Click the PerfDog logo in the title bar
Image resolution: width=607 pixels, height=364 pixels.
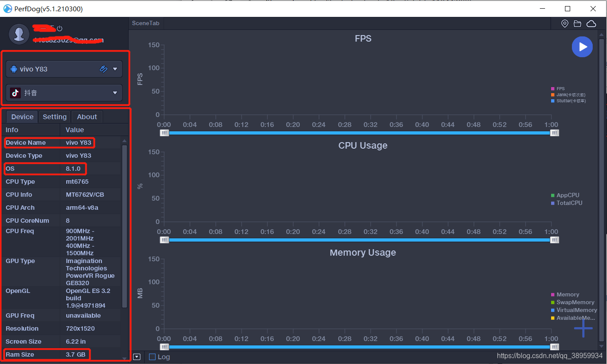coord(7,9)
